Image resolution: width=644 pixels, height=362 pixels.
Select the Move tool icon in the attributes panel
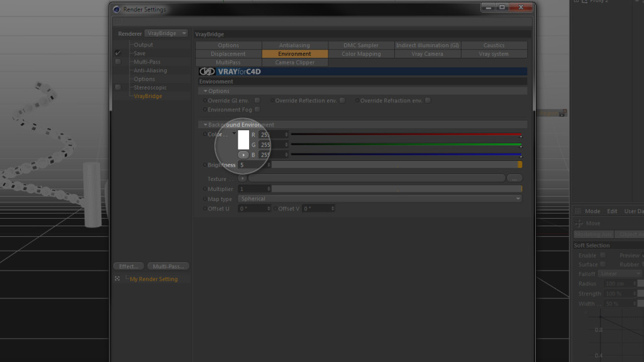pyautogui.click(x=579, y=223)
